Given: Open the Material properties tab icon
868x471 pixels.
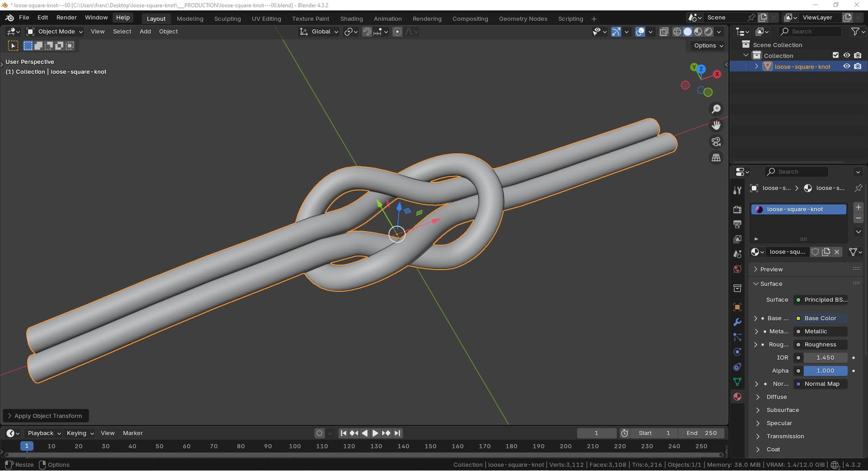Looking at the screenshot, I should tap(737, 397).
